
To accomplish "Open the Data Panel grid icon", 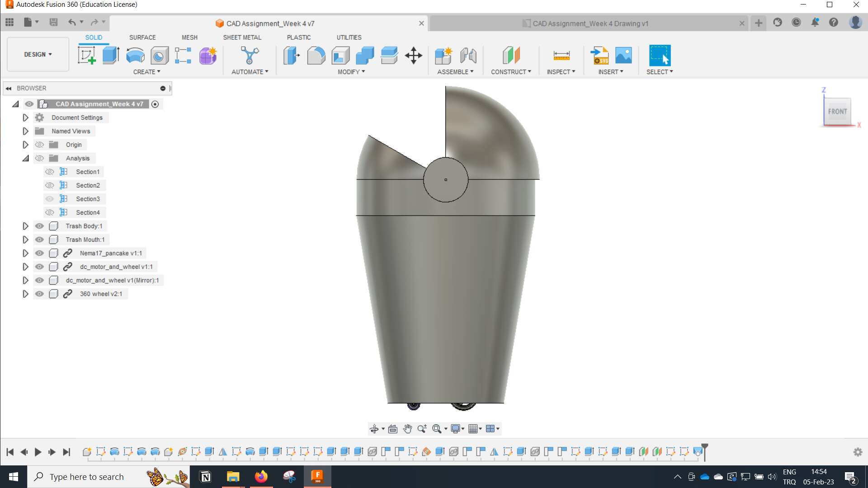I will click(x=9, y=22).
